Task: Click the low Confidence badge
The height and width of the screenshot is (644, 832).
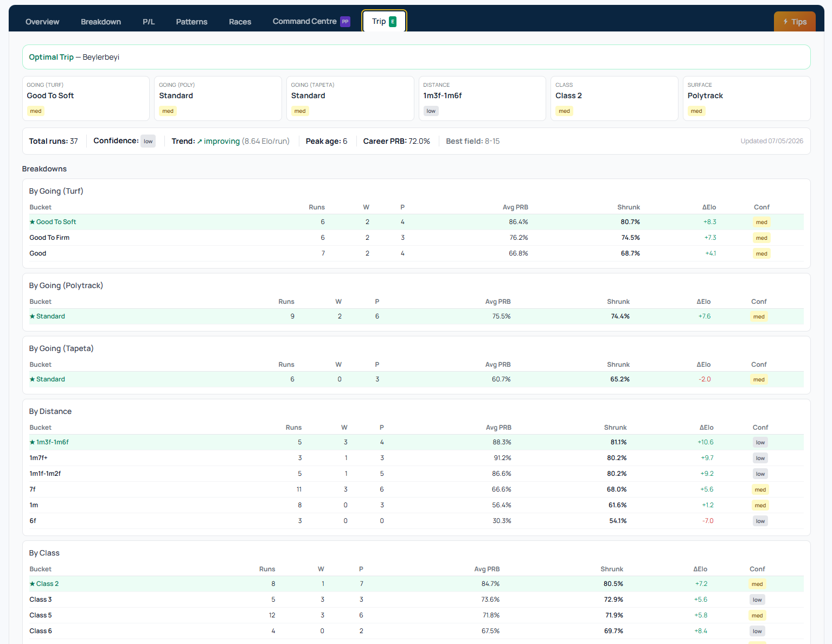Action: point(148,141)
